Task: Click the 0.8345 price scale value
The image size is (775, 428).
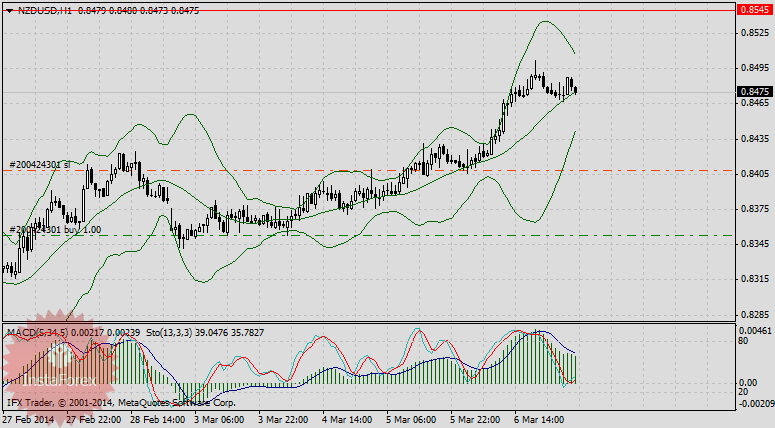Action: 752,244
